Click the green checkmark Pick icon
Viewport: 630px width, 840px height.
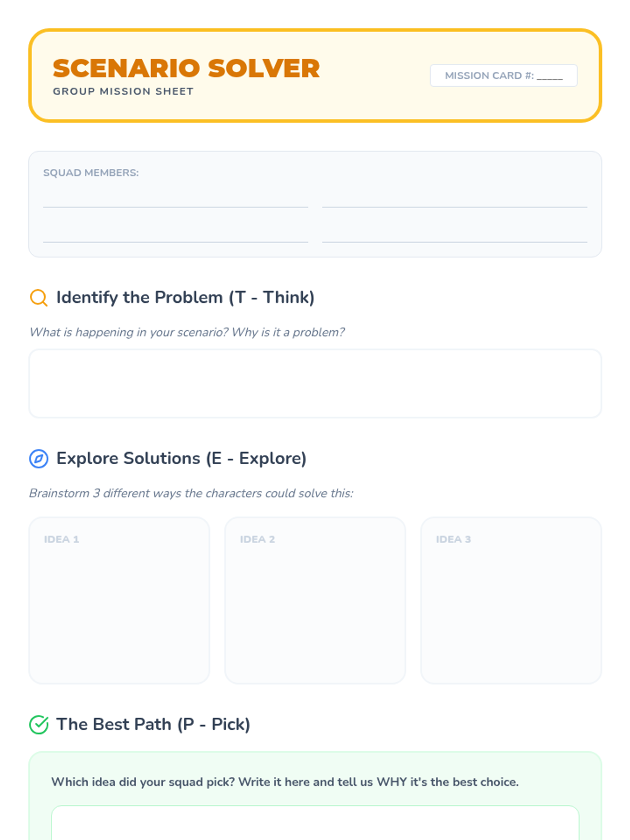(x=38, y=724)
